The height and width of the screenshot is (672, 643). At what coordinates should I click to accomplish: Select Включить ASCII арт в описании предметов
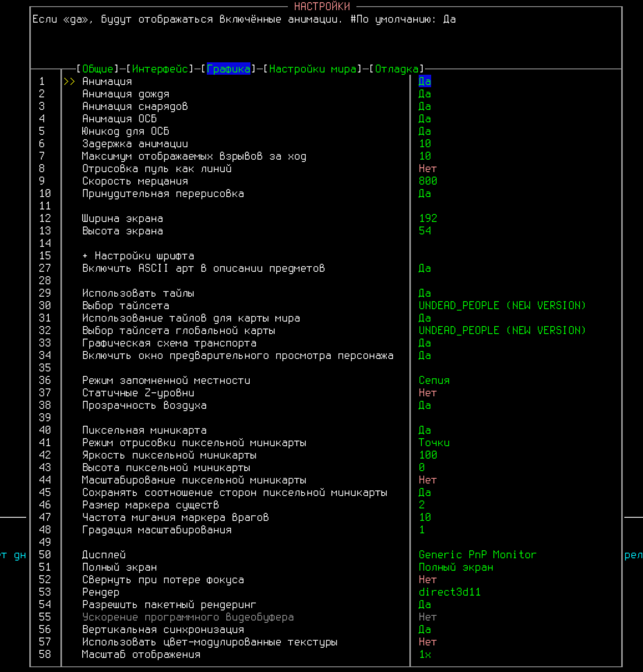tap(203, 268)
